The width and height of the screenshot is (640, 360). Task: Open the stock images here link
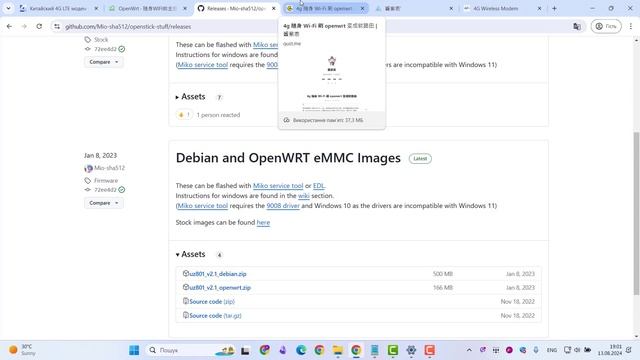(x=263, y=222)
